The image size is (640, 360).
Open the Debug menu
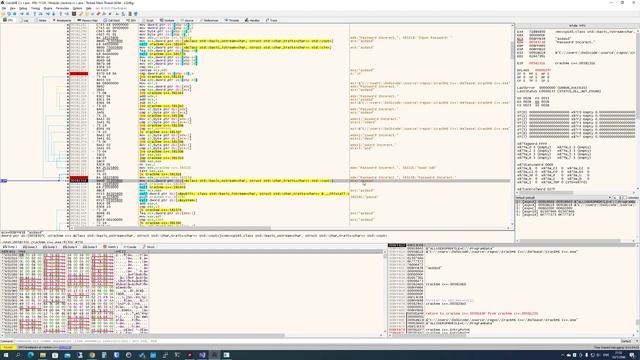(23, 8)
